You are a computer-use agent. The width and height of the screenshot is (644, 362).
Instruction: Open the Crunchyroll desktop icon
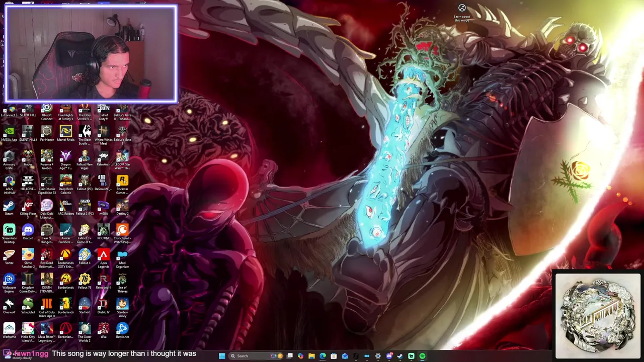122,234
